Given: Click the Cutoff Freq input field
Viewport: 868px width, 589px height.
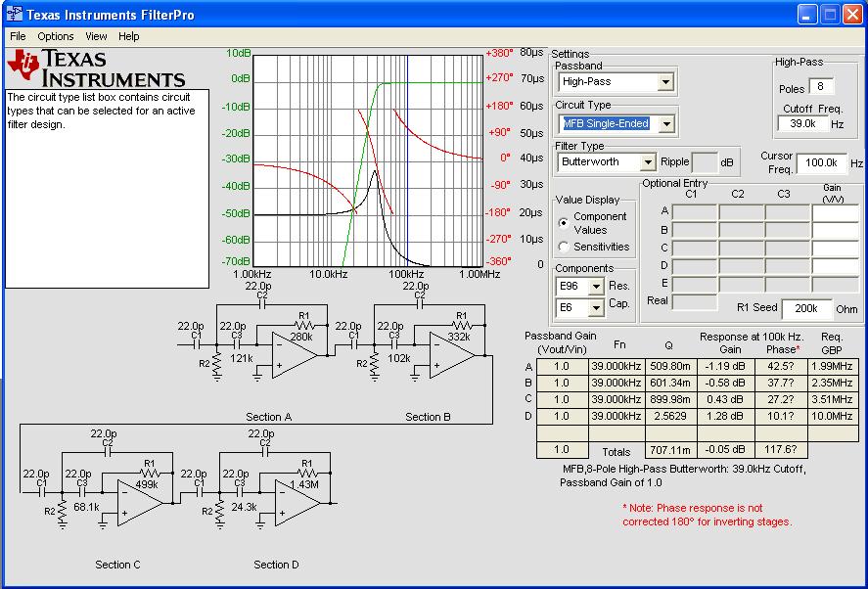Looking at the screenshot, I should click(802, 123).
